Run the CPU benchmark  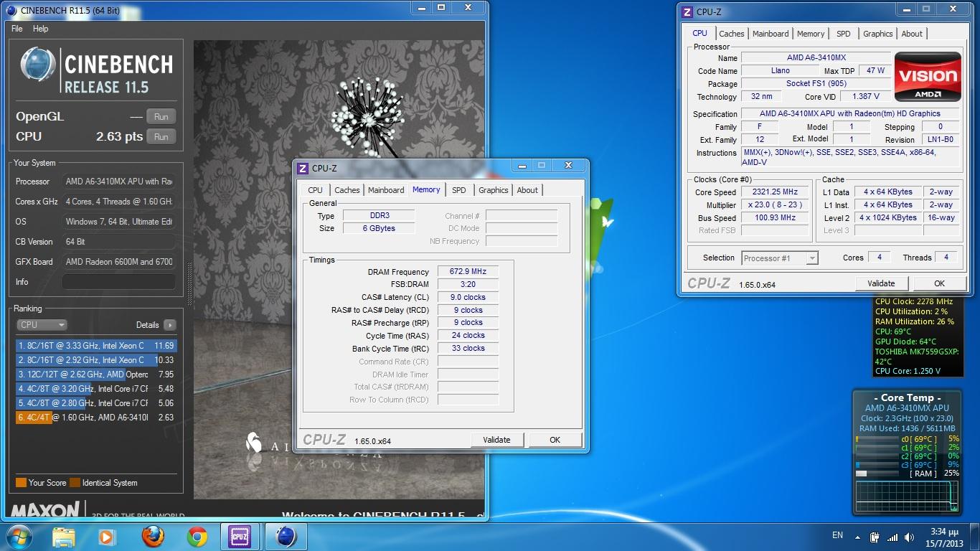(x=161, y=137)
